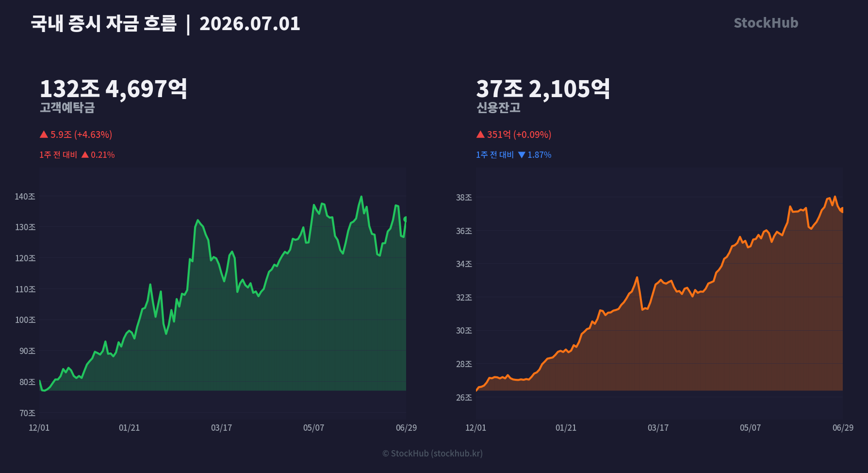
Task: Click the last data point on green chart
Action: point(406,220)
